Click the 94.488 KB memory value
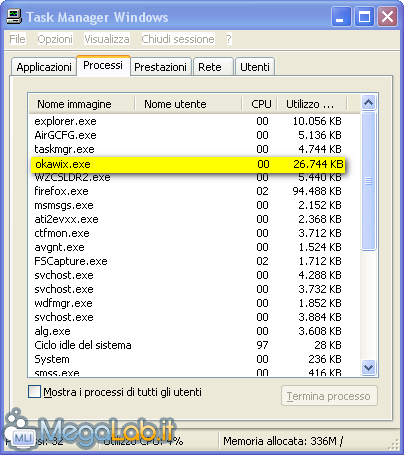The image size is (404, 455). [x=317, y=191]
